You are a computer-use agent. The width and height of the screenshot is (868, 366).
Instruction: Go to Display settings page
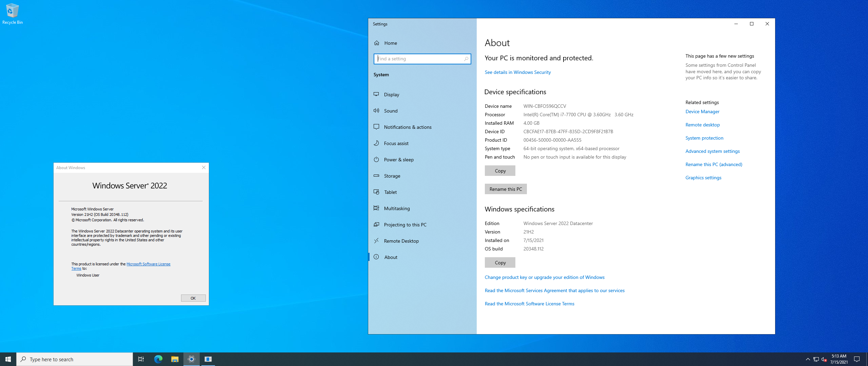tap(422, 95)
